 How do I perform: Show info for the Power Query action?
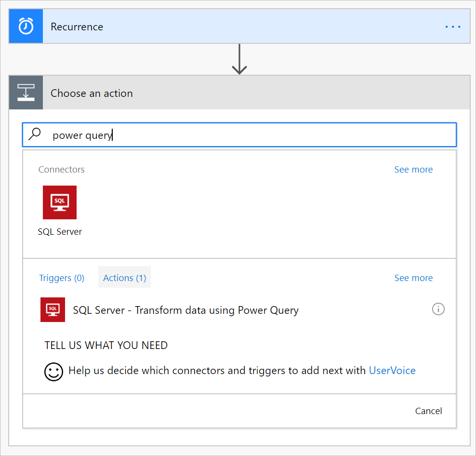438,309
